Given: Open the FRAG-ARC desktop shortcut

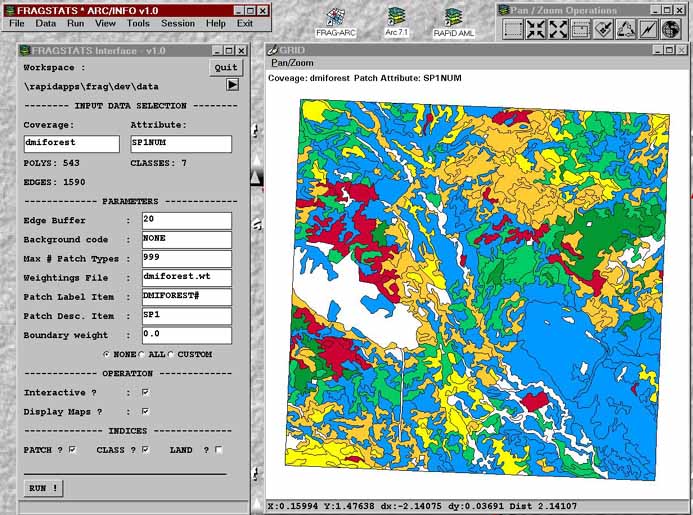Looking at the screenshot, I should [x=335, y=22].
